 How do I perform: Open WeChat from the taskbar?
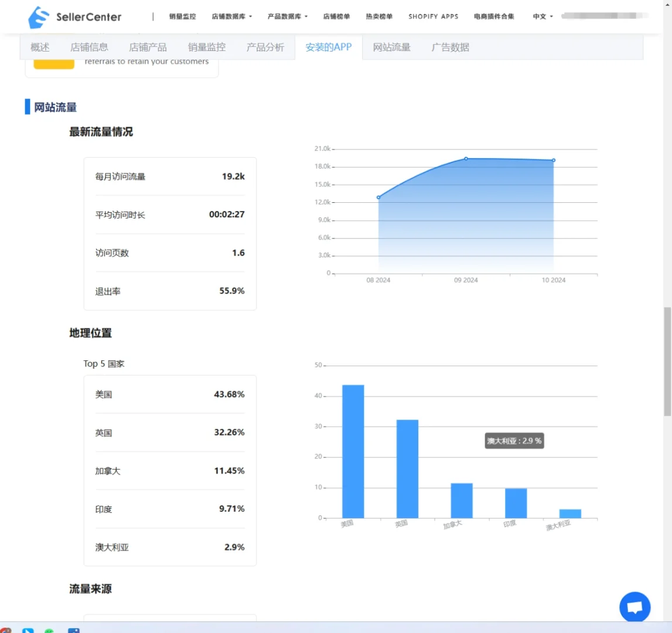pyautogui.click(x=49, y=630)
